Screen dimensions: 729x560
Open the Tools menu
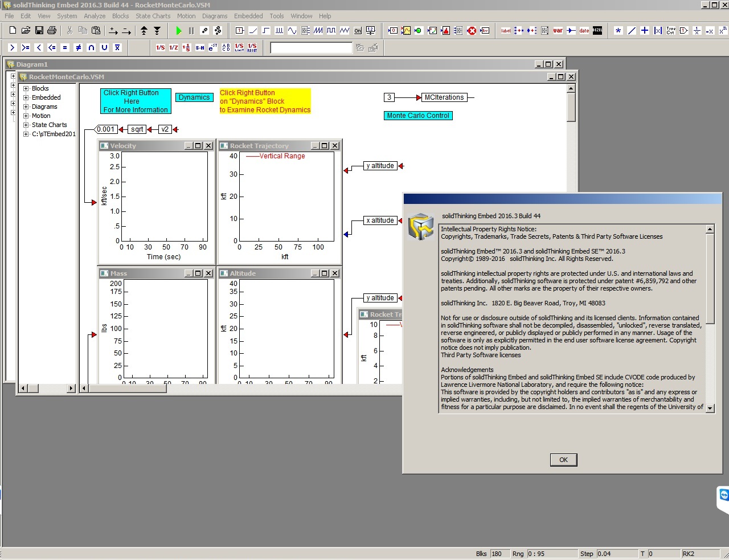[277, 16]
